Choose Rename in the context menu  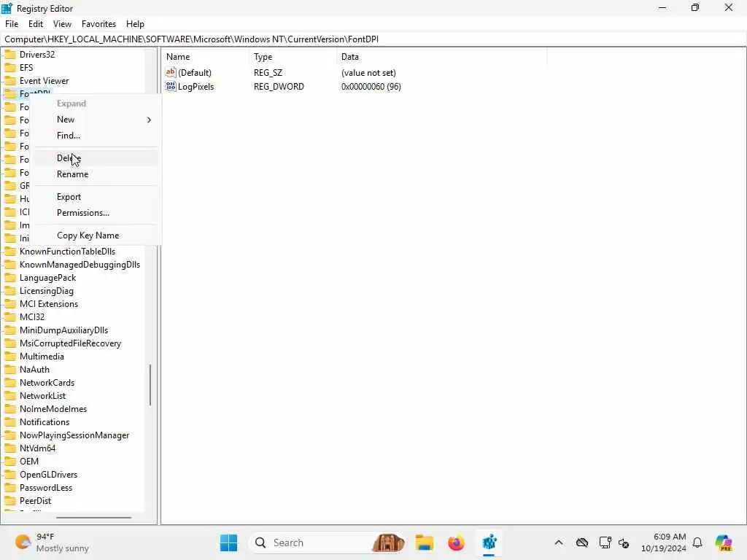point(72,174)
